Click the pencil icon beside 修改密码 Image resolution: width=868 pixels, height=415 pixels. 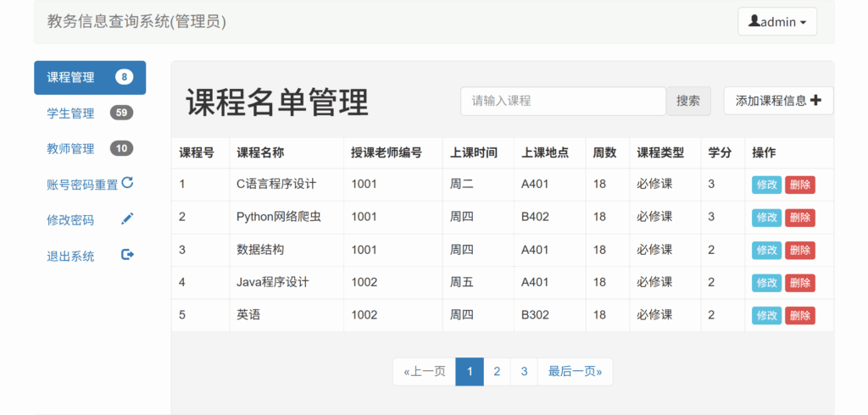pos(127,219)
